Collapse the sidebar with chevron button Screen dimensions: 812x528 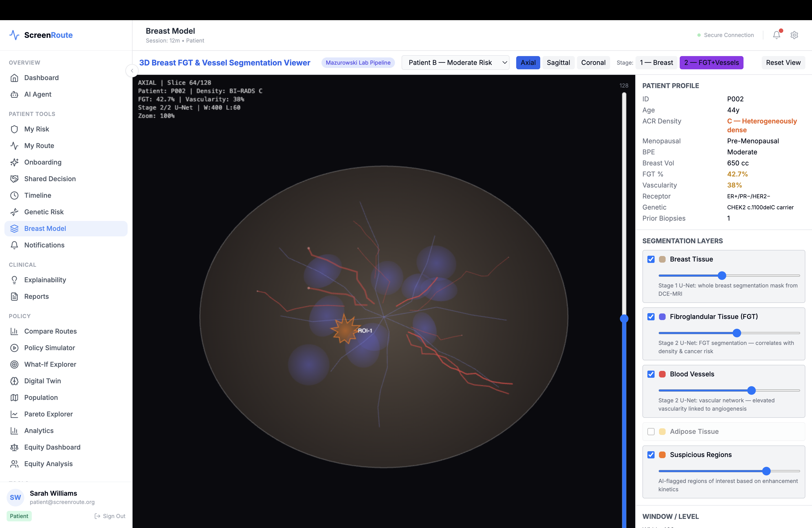coord(132,71)
